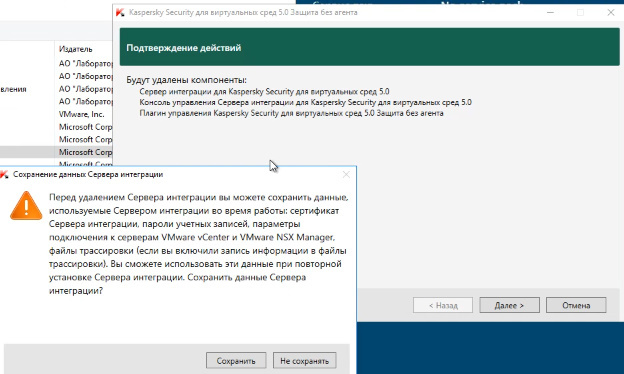624x374 pixels.
Task: Click the Консоль управления Сервера интеграции component line
Action: click(x=305, y=102)
